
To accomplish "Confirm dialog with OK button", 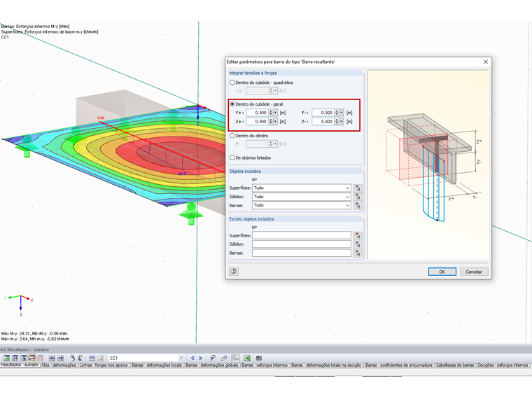I will tap(442, 272).
